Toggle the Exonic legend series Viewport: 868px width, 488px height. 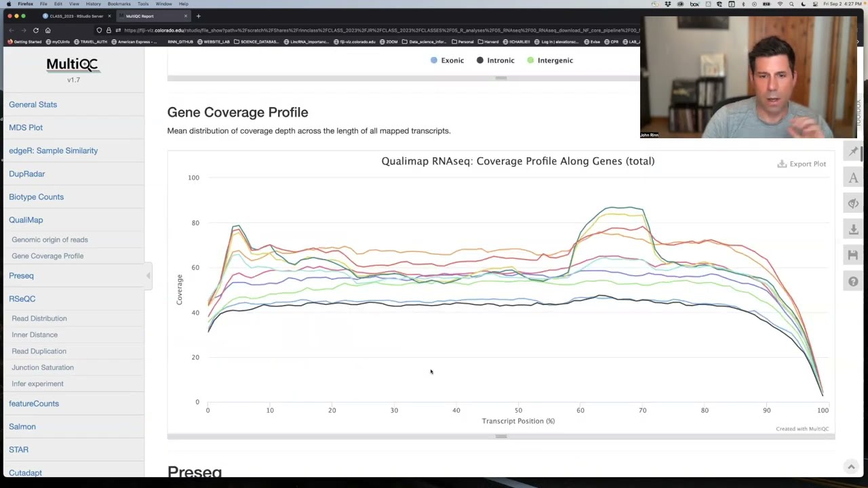click(x=448, y=60)
